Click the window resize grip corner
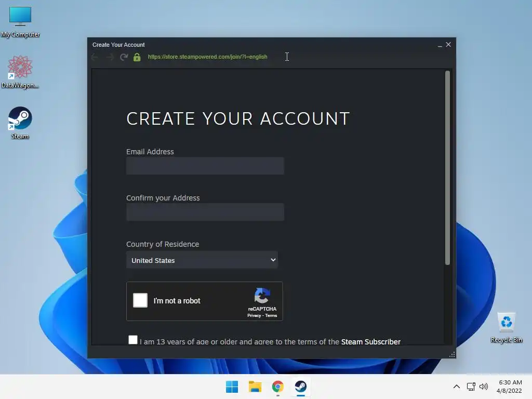This screenshot has width=532, height=399. 452,354
